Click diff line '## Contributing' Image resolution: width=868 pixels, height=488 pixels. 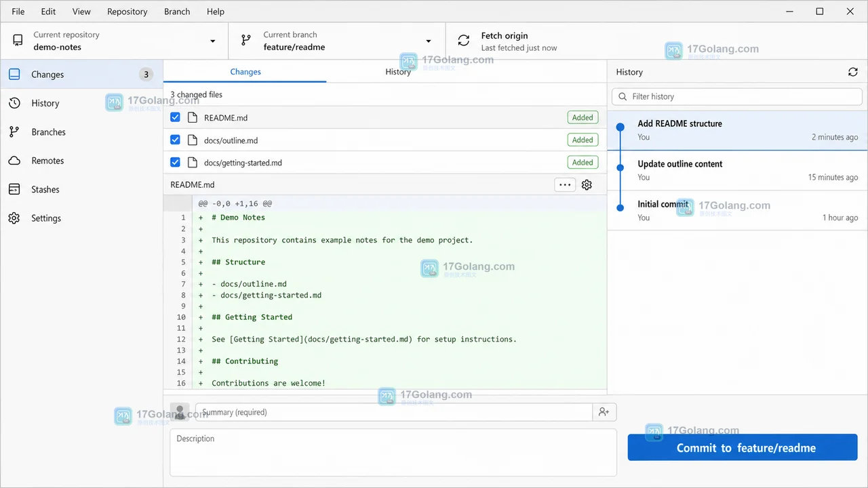pyautogui.click(x=245, y=361)
